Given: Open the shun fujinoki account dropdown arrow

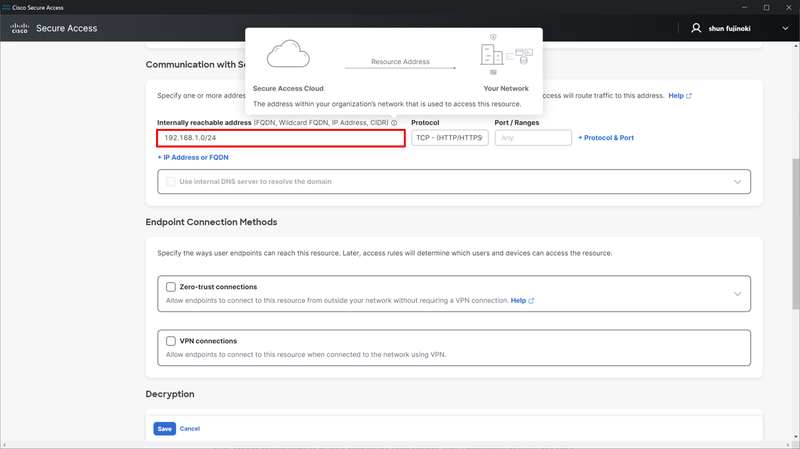Looking at the screenshot, I should [785, 29].
